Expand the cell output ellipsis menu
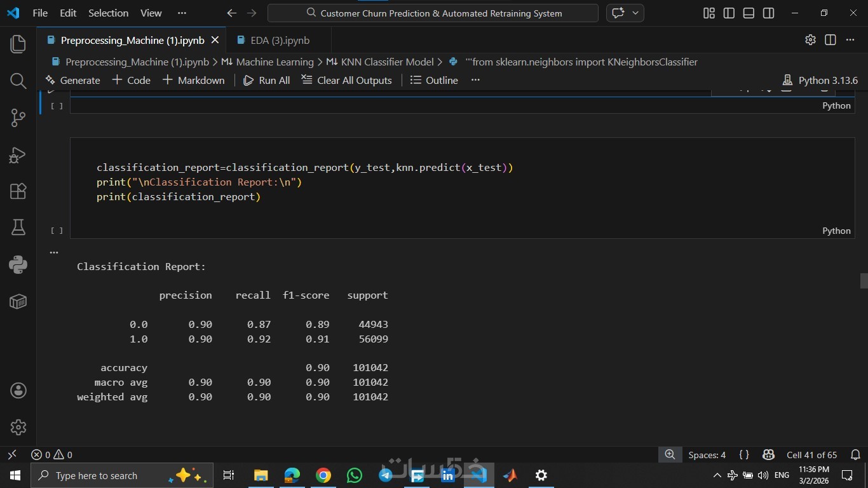Screen dimensions: 868x488 54,252
